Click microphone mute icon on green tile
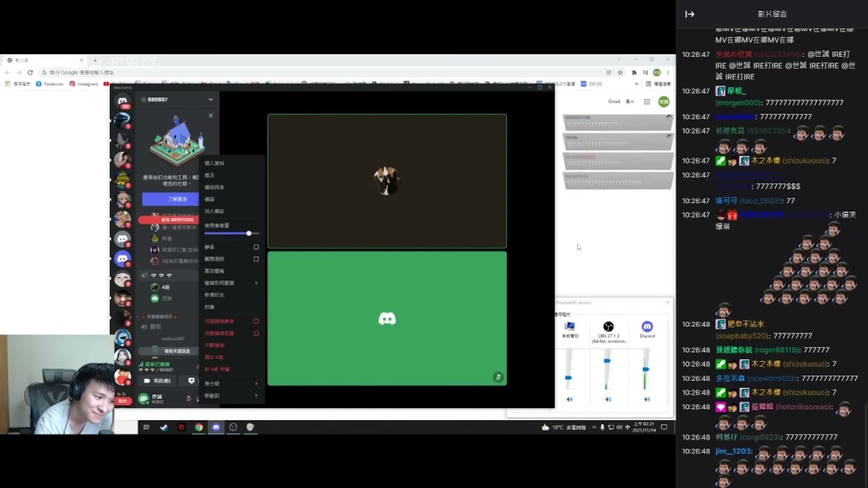 [x=498, y=378]
